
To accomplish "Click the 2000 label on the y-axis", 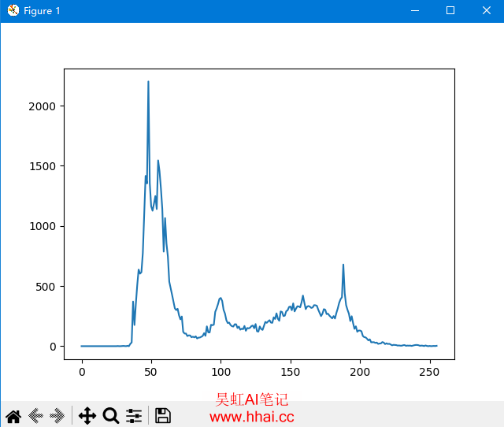I will tap(43, 106).
